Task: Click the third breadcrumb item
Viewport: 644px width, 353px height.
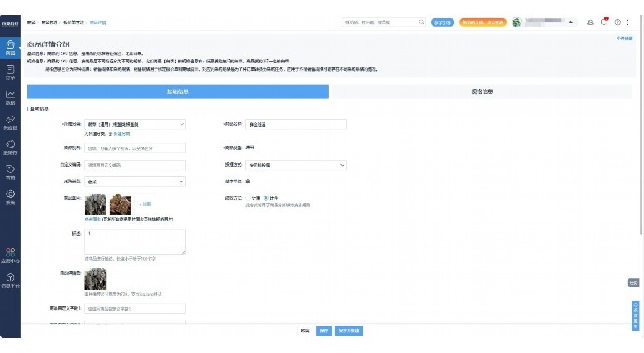Action: coord(73,22)
